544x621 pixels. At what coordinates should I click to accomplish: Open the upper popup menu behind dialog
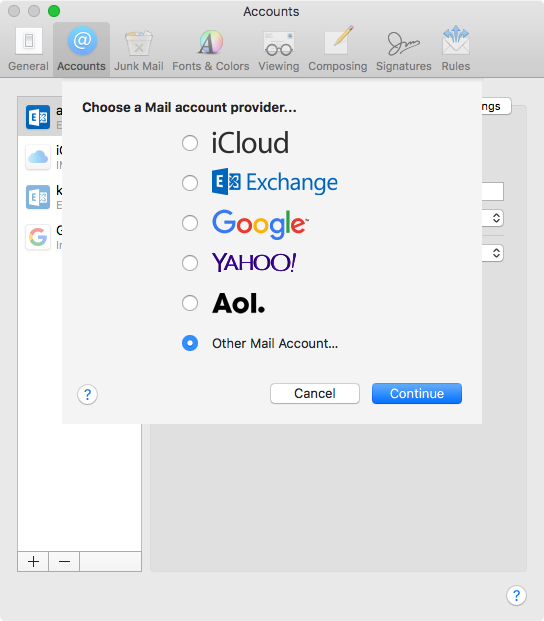click(x=493, y=218)
